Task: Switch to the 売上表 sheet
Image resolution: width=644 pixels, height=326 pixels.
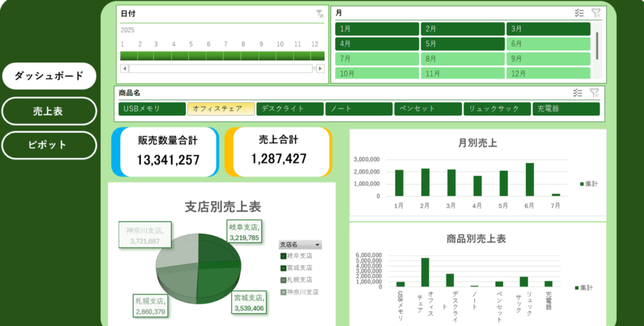Action: [49, 111]
